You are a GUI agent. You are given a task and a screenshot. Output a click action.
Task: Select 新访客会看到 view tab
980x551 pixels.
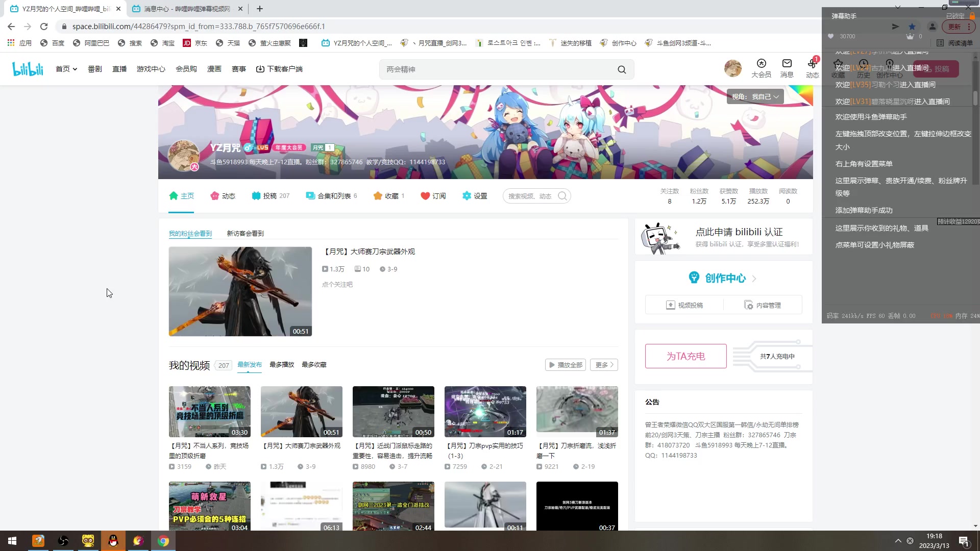point(245,233)
